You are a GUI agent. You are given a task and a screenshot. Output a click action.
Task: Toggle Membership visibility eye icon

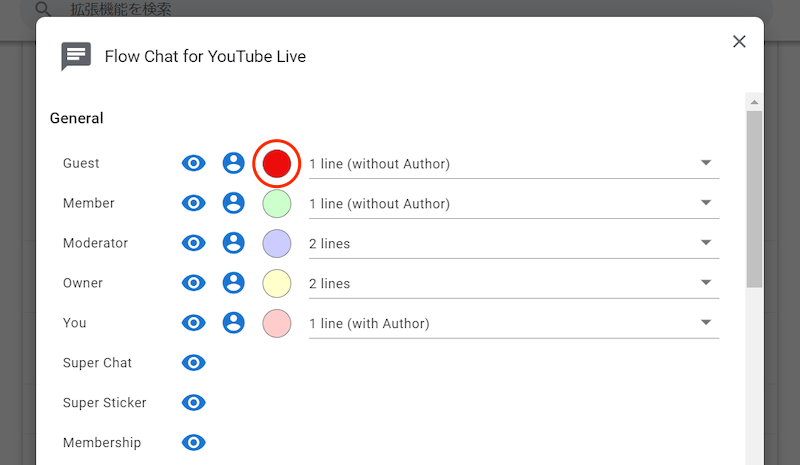[194, 443]
